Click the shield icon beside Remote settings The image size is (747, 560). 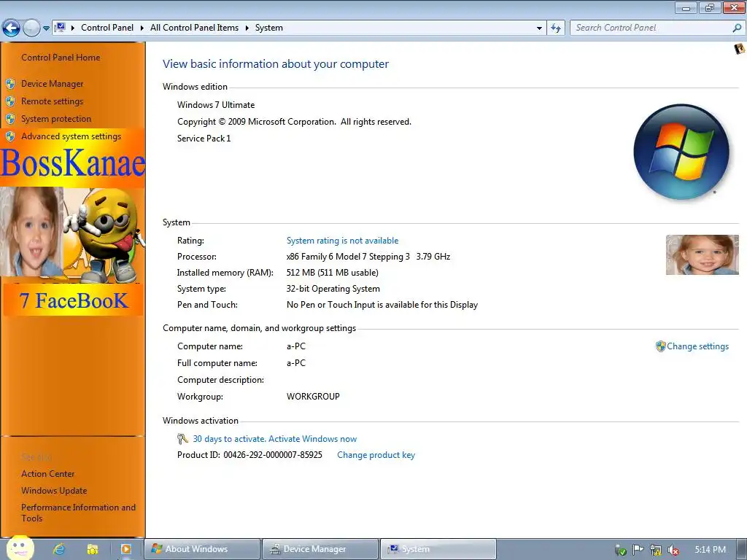pyautogui.click(x=10, y=101)
